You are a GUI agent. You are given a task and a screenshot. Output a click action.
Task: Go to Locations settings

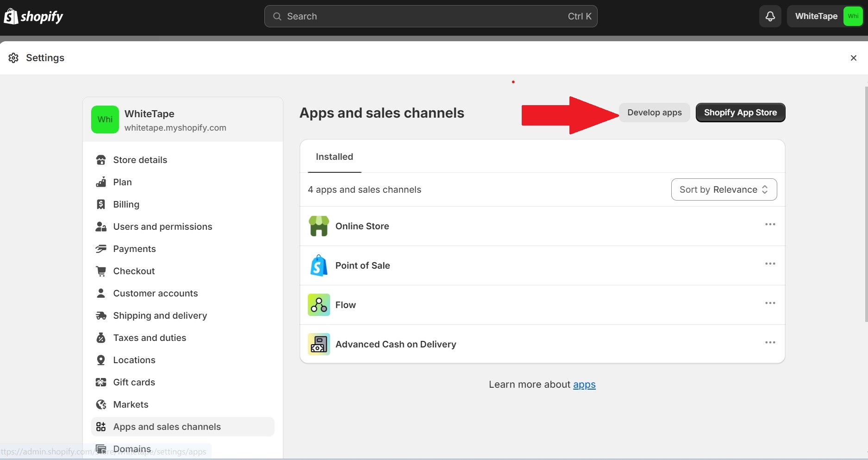click(x=182, y=360)
